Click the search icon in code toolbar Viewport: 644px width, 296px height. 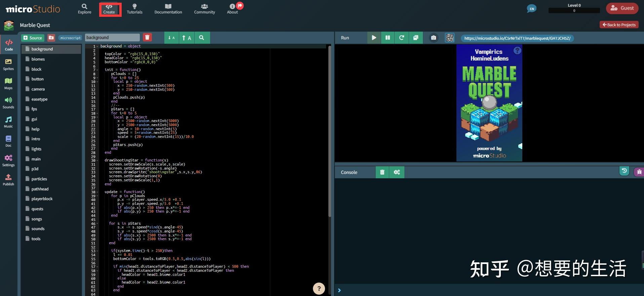pos(201,38)
